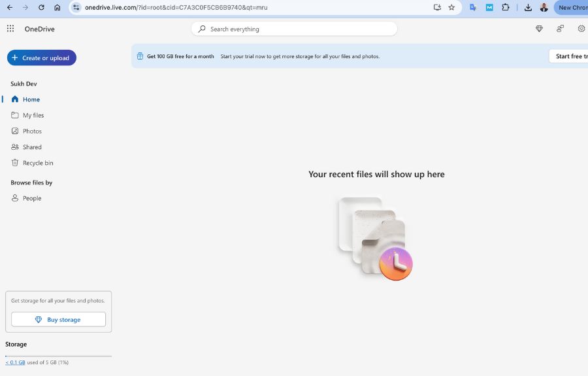Open the Microsoft app launcher grid

pos(10,29)
